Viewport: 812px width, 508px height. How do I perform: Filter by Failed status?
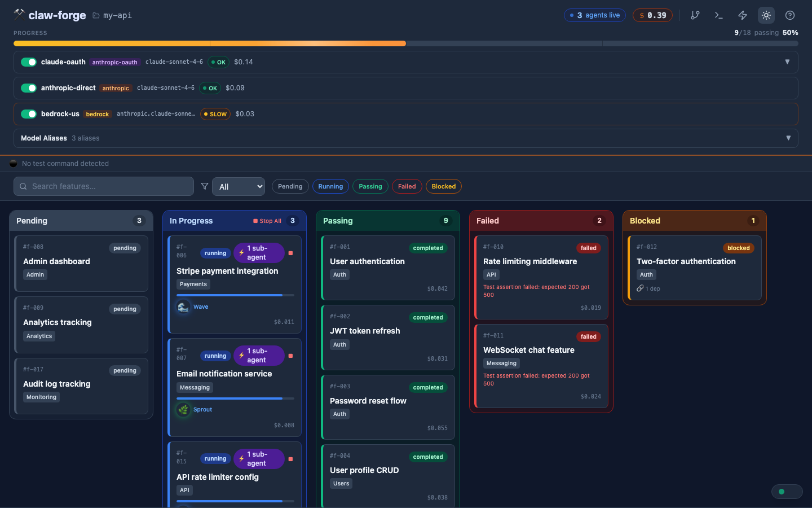click(x=407, y=186)
